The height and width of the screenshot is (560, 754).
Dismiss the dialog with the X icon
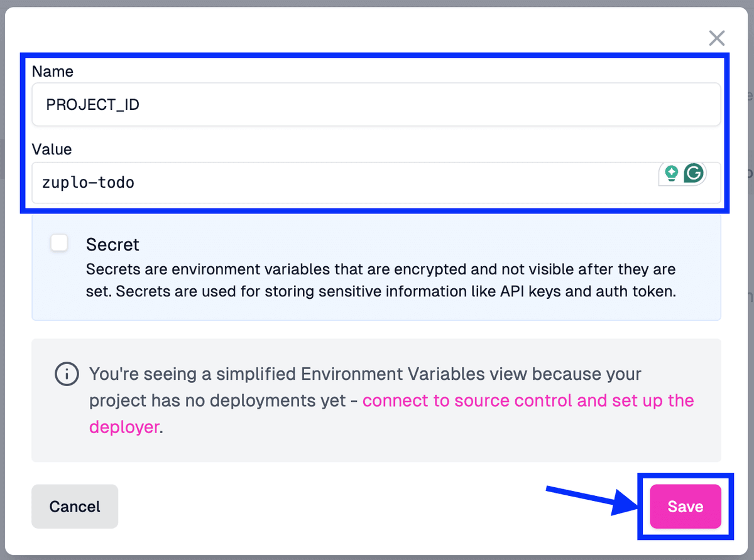[x=716, y=38]
